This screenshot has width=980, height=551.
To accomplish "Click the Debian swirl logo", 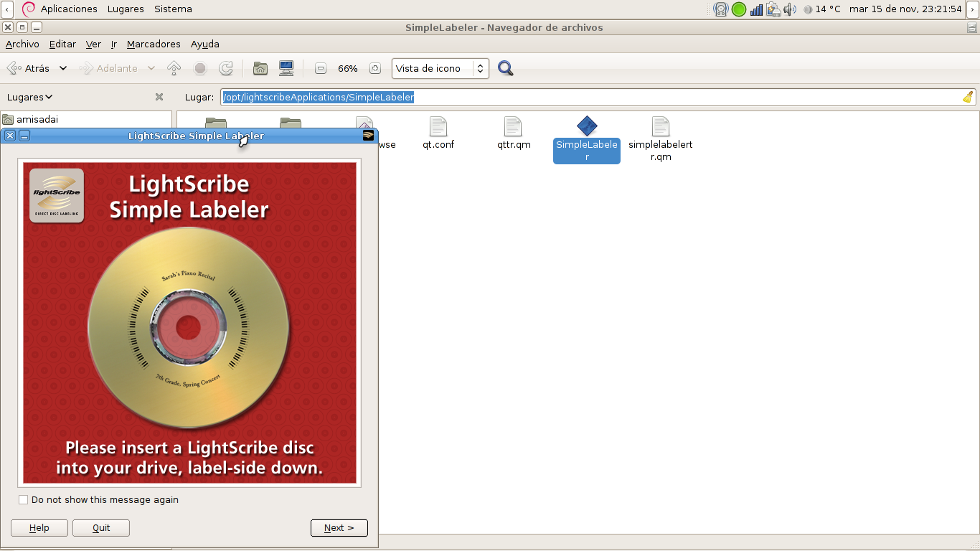I will [x=29, y=9].
